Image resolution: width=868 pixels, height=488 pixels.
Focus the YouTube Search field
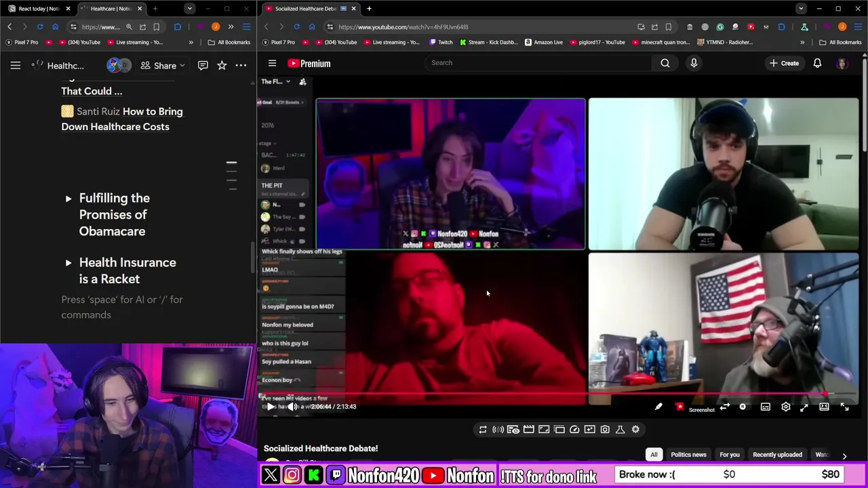coord(538,62)
